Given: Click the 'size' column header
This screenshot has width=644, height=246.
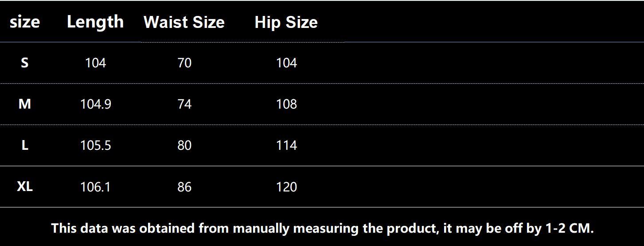Looking at the screenshot, I should point(25,22).
